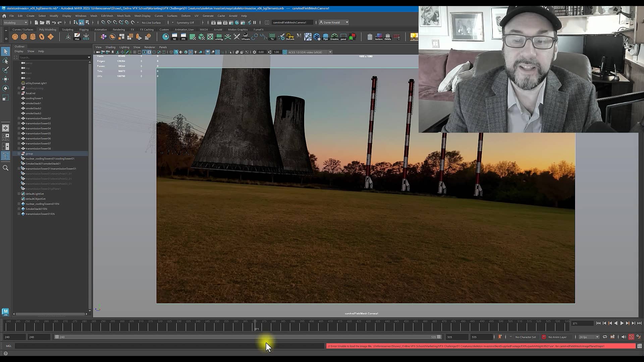Activate the Select Tool arrow in the left toolbox

(5, 52)
